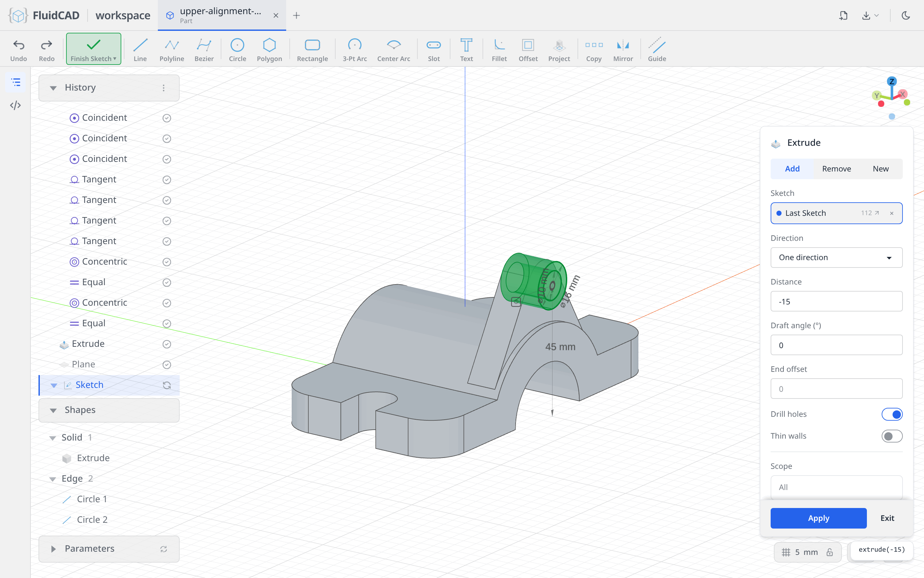
Task: Collapse the Edge tree group
Action: [52, 478]
